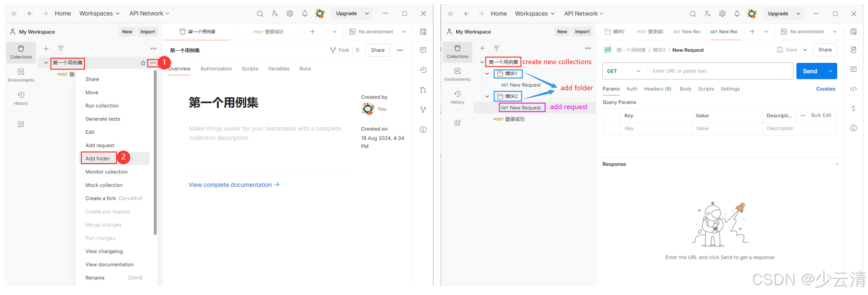Click environment quick-look icon in right window
Screen dimensions: 868x295
(x=853, y=32)
